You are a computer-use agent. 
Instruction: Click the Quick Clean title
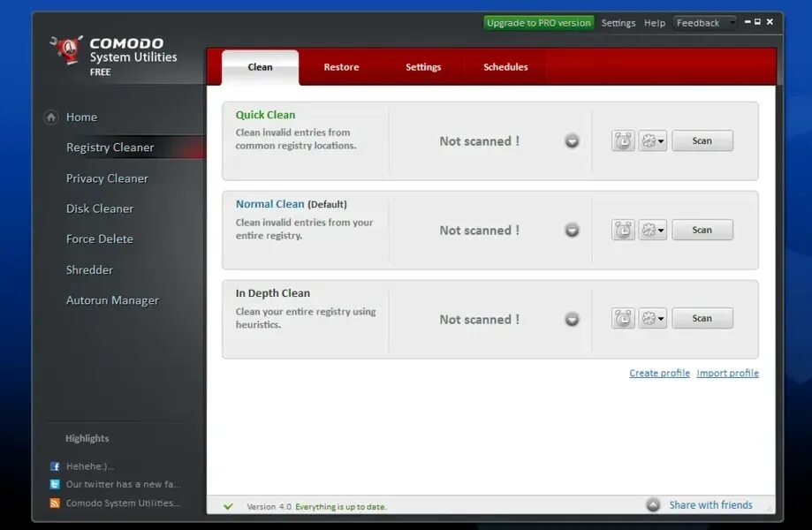[265, 115]
